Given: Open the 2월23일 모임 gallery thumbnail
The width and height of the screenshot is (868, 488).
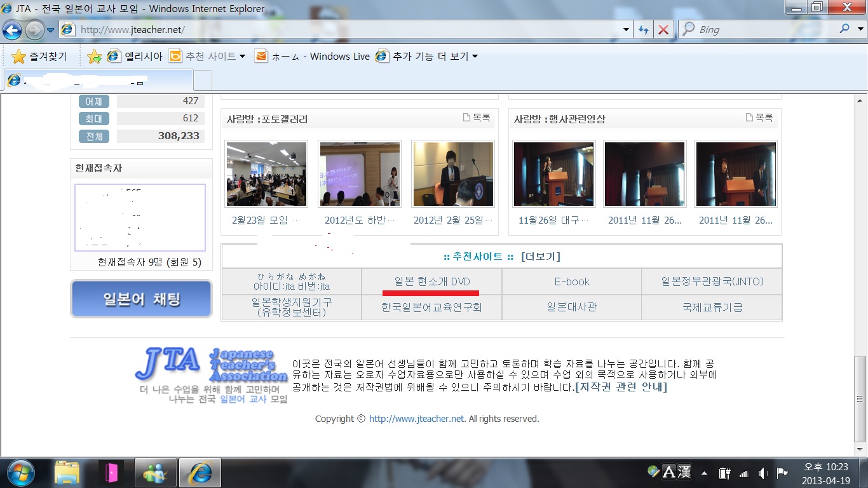Looking at the screenshot, I should 266,174.
